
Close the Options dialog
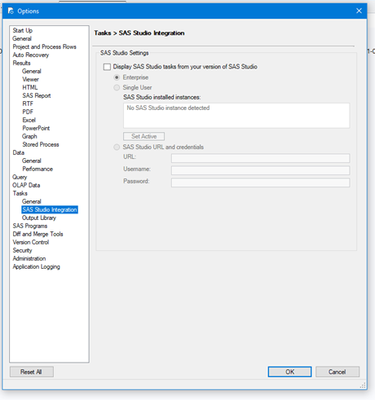pyautogui.click(x=359, y=11)
